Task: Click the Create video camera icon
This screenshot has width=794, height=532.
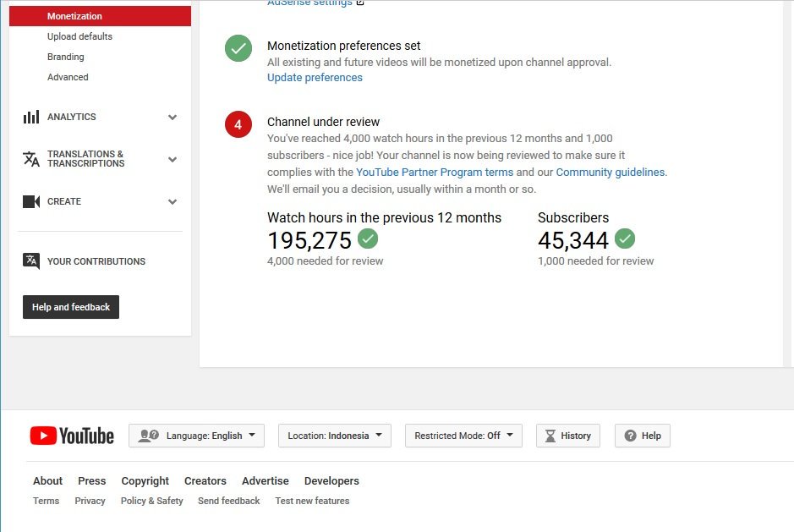Action: tap(31, 201)
